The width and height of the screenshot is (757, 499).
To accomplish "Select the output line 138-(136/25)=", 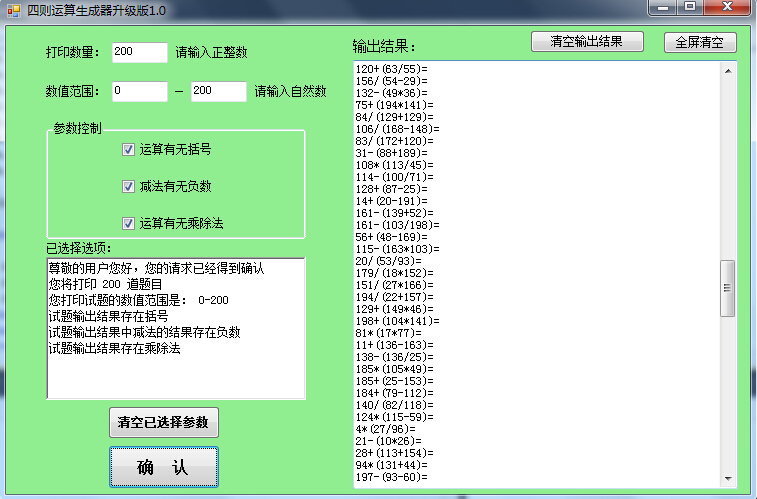I will (x=394, y=358).
